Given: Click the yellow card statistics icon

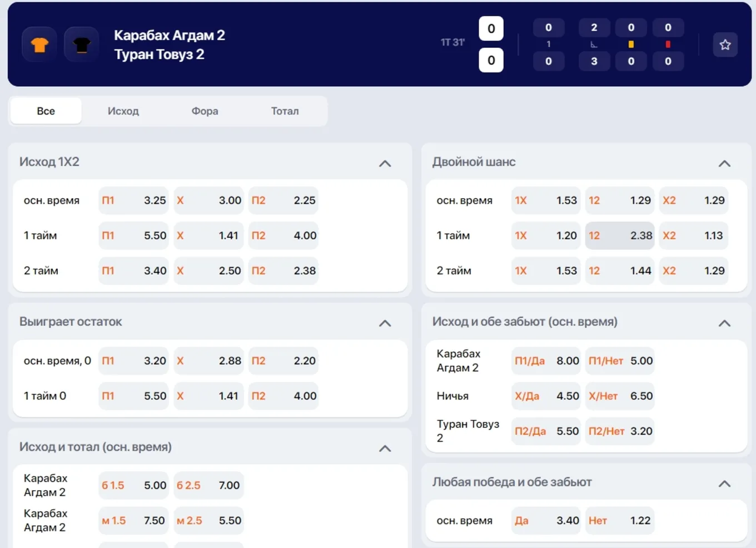Looking at the screenshot, I should (631, 45).
